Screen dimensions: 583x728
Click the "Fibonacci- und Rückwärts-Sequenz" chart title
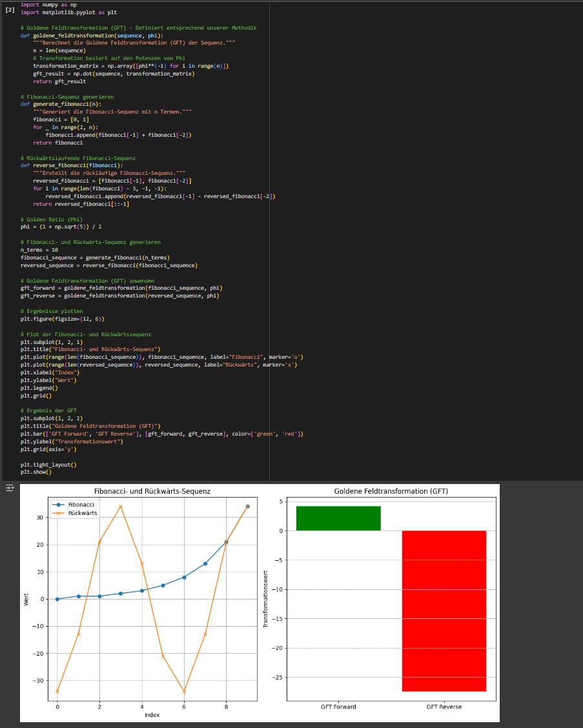tap(152, 491)
